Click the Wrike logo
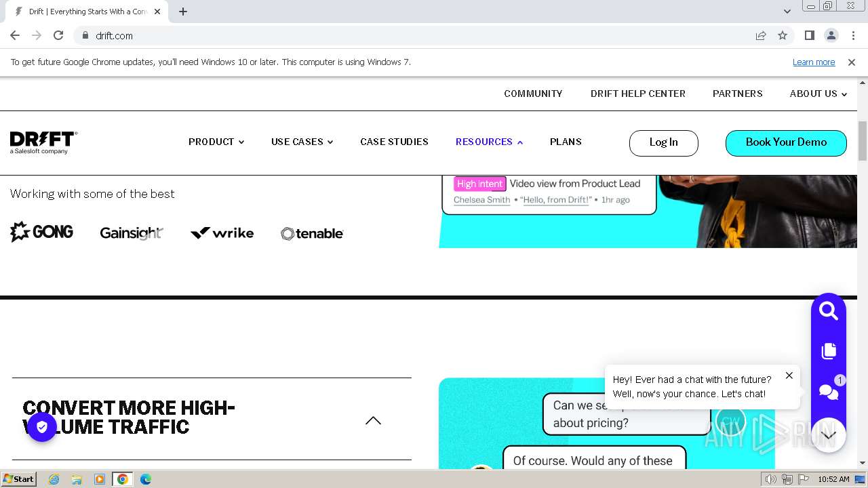868x488 pixels. click(222, 233)
